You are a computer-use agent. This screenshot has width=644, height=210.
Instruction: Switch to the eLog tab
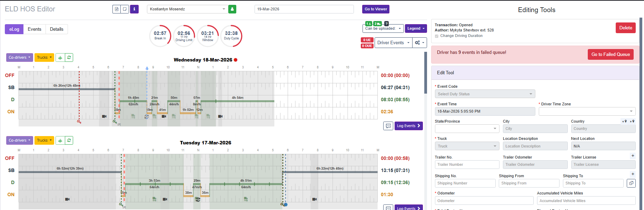tap(14, 29)
